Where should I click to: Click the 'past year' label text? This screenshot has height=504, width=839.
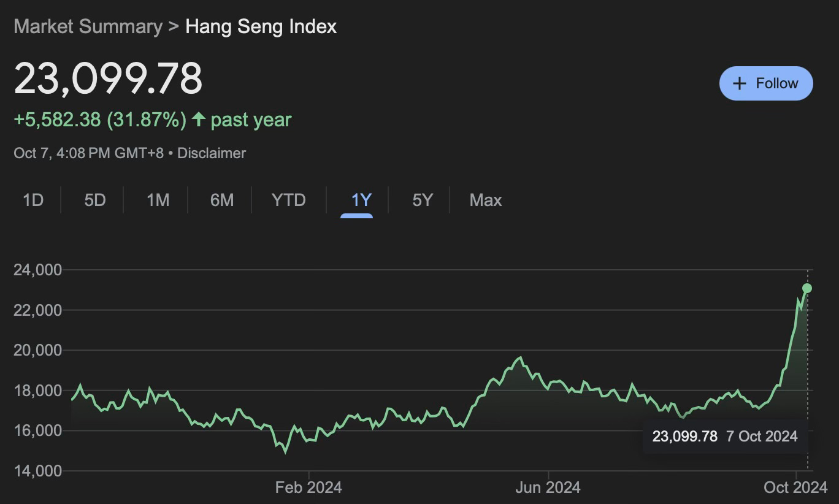click(251, 120)
